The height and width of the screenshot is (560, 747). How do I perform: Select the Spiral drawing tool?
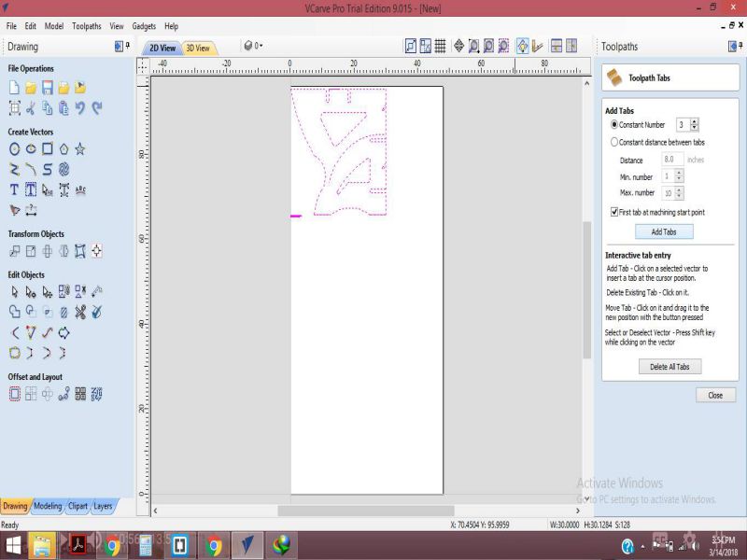(63, 170)
